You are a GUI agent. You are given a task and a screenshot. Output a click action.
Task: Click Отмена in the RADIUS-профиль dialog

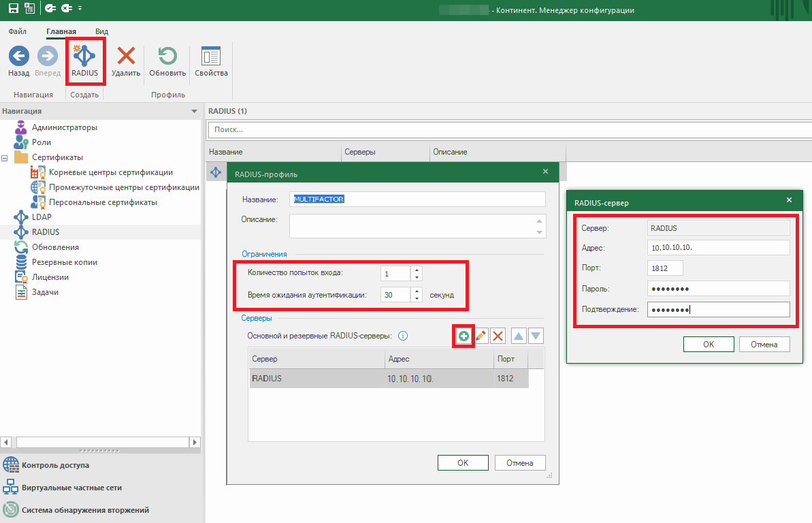519,463
